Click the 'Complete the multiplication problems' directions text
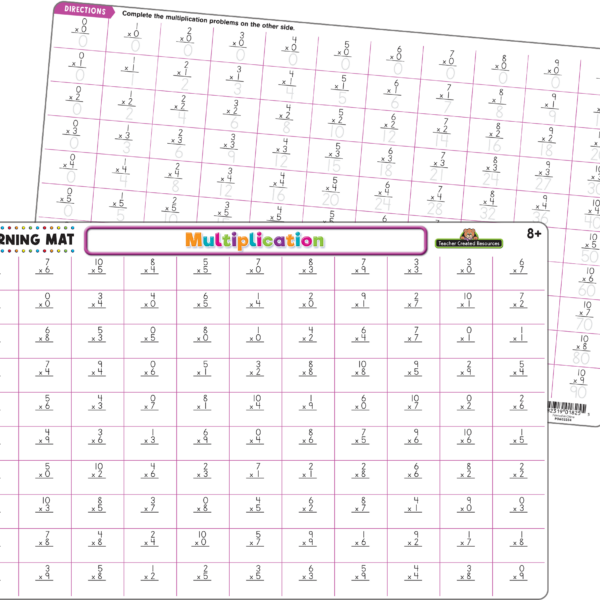Screen dimensions: 600x600 coord(209,21)
